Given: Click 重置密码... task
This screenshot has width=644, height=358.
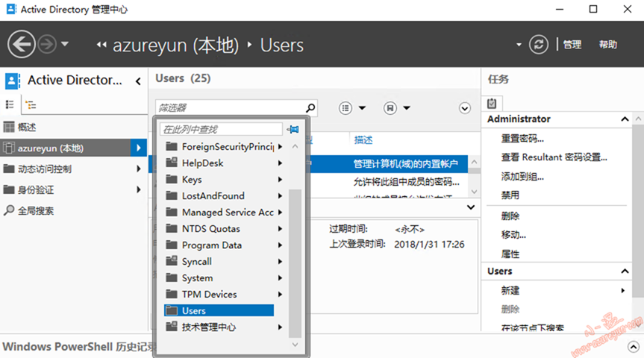Looking at the screenshot, I should pos(522,139).
